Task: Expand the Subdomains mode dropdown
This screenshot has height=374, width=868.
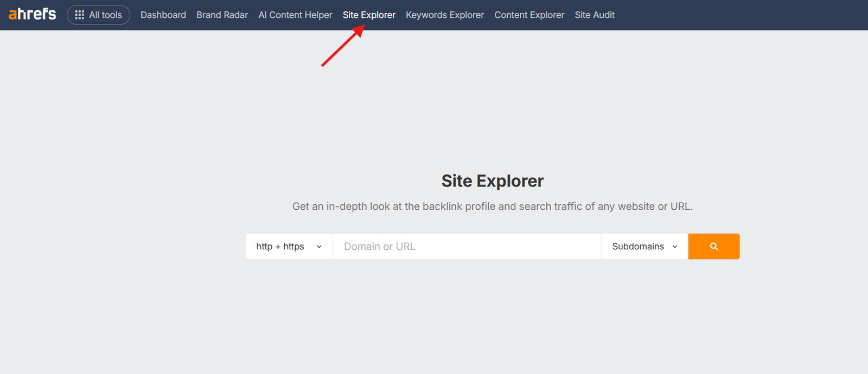Action: [x=644, y=247]
